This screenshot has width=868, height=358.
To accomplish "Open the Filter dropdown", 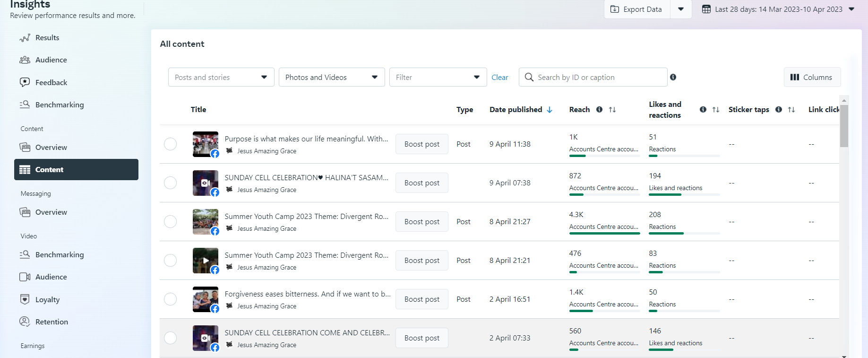I will (438, 77).
